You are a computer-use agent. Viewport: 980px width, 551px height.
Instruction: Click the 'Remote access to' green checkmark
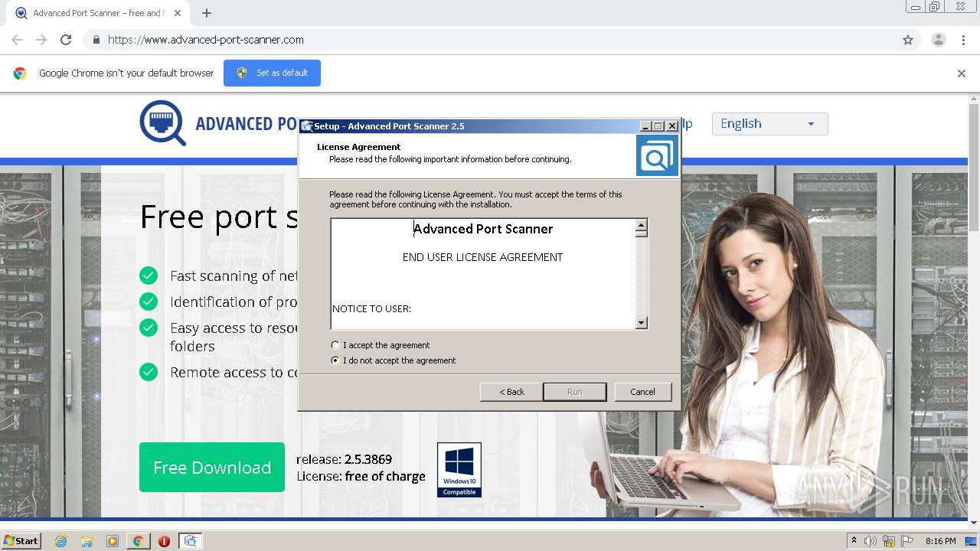[x=149, y=372]
